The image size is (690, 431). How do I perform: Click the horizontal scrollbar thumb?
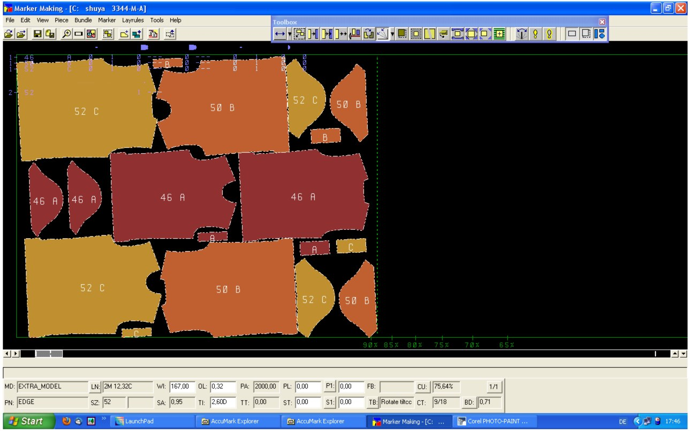[49, 354]
